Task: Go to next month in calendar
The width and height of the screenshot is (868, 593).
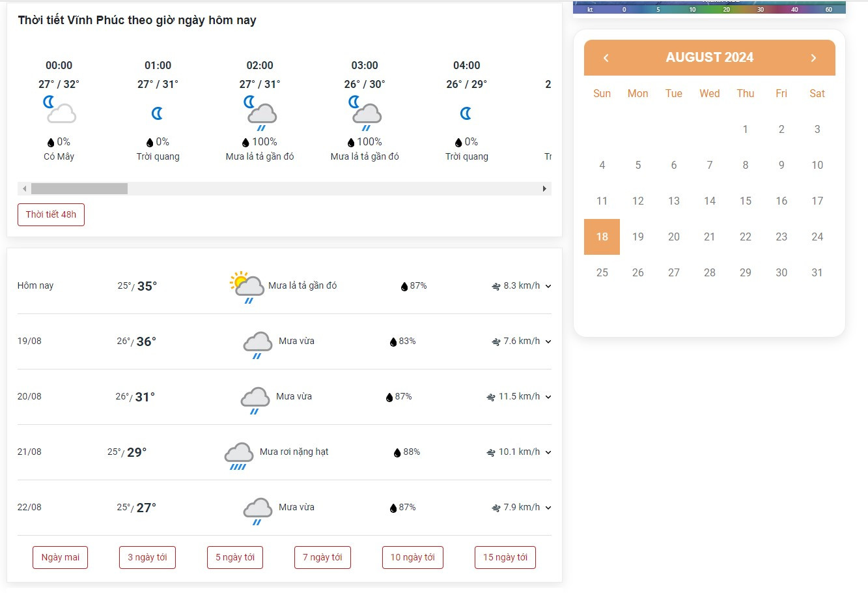Action: coord(813,58)
